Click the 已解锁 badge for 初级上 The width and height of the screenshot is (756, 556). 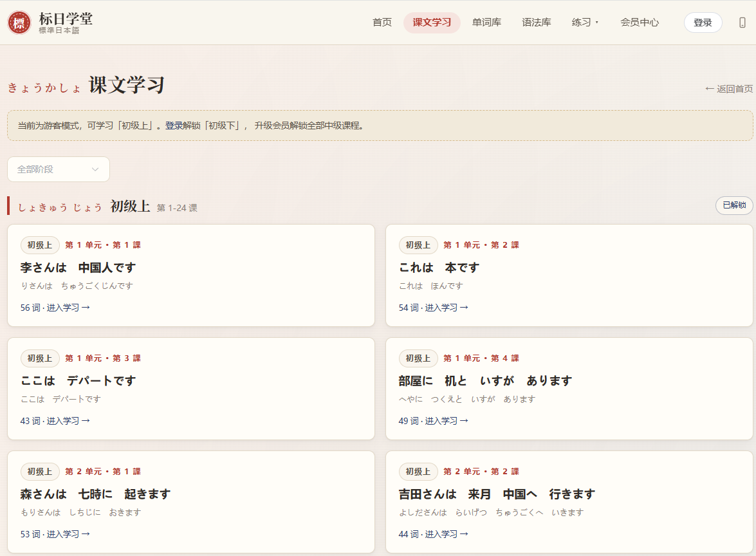(734, 205)
